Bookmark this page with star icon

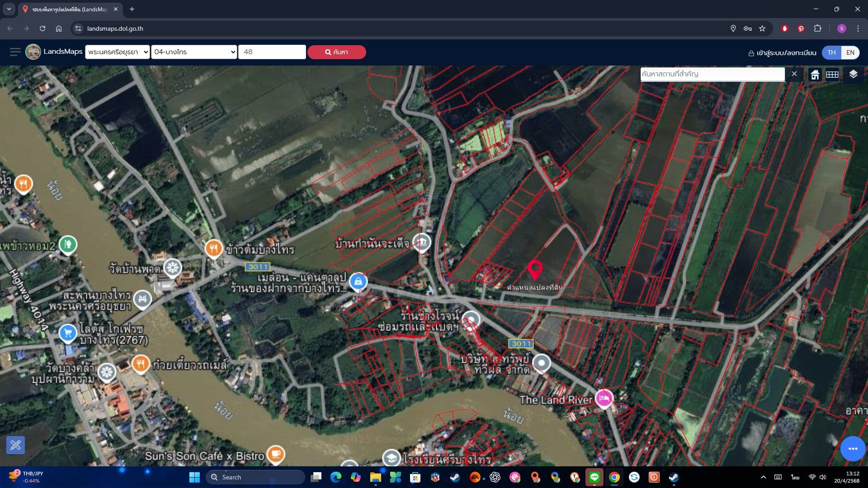click(762, 28)
